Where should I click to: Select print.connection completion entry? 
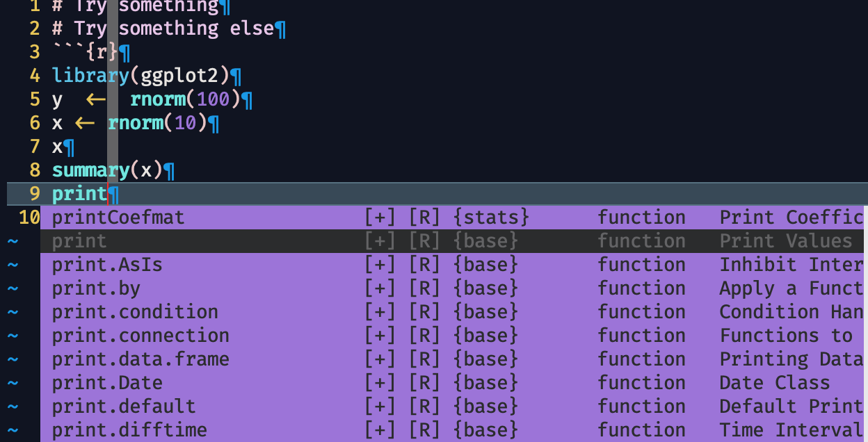452,336
